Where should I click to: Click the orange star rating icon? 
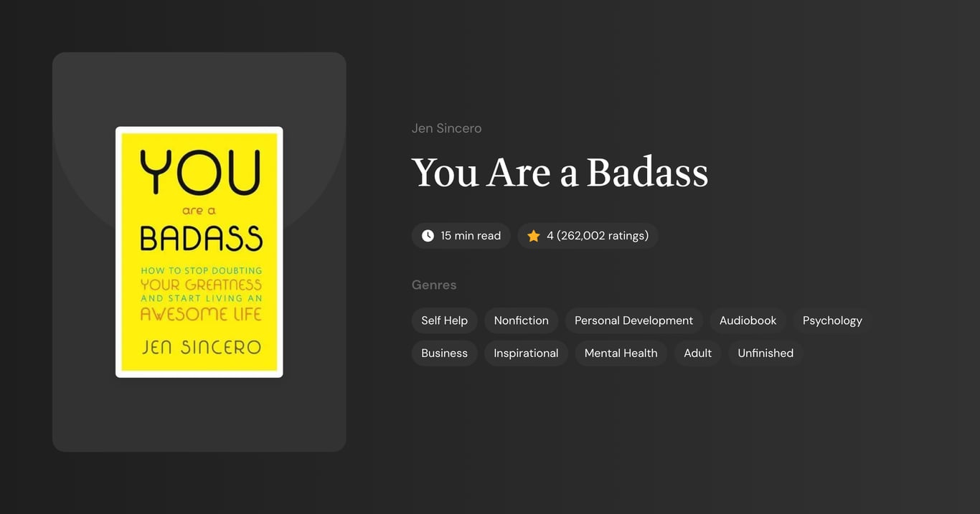point(533,235)
